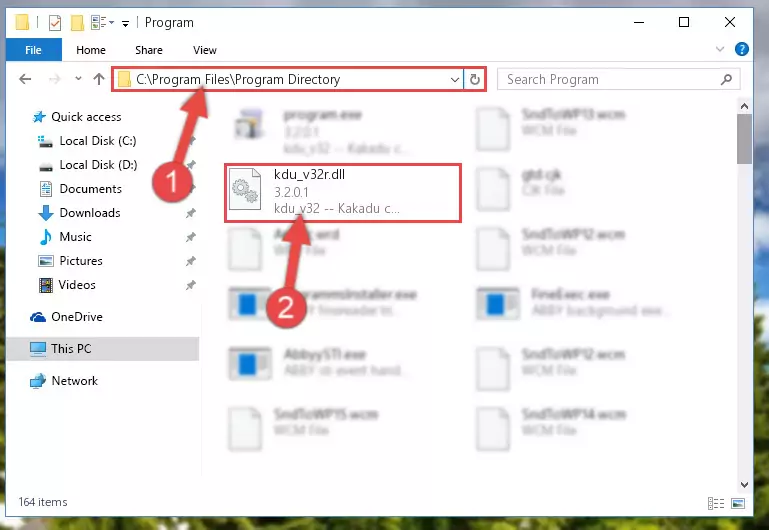769x530 pixels.
Task: Select OneDrive in navigation pane
Action: click(77, 317)
